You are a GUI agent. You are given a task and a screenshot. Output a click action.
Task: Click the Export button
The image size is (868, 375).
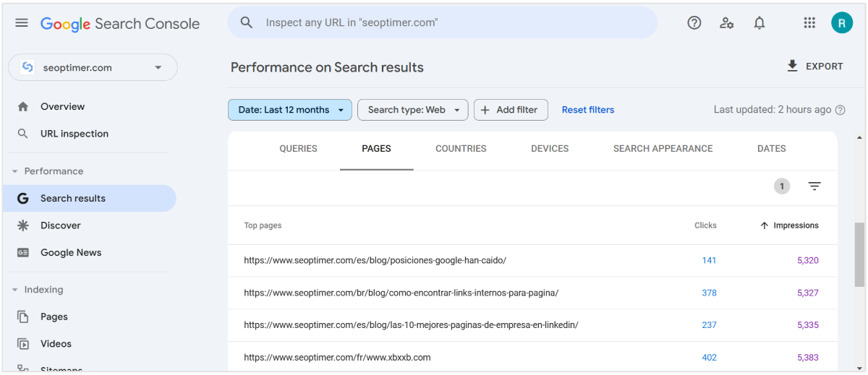(x=814, y=66)
